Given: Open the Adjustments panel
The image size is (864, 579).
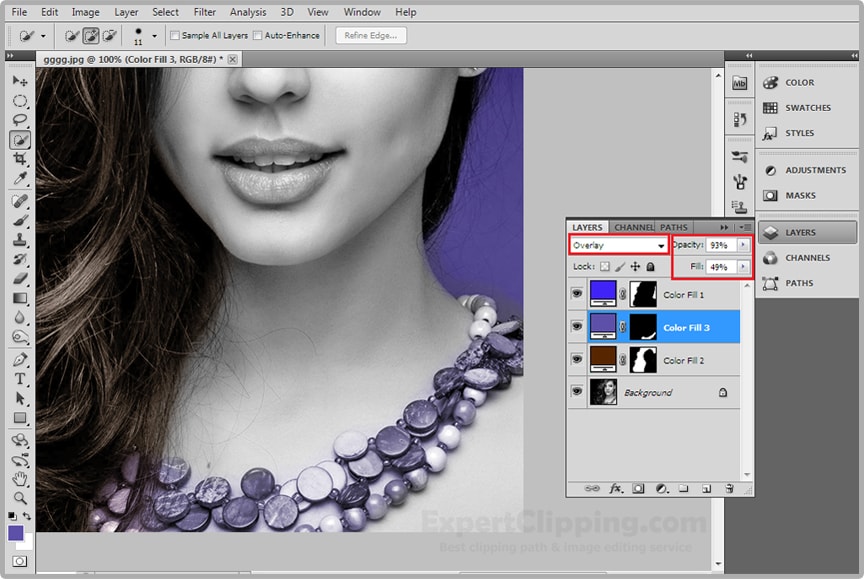Looking at the screenshot, I should click(x=806, y=170).
